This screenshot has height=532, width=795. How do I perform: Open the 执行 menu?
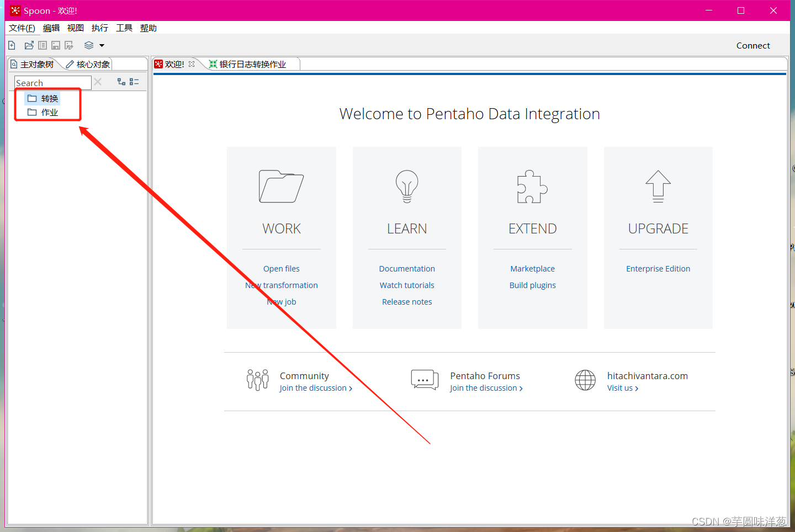click(100, 28)
